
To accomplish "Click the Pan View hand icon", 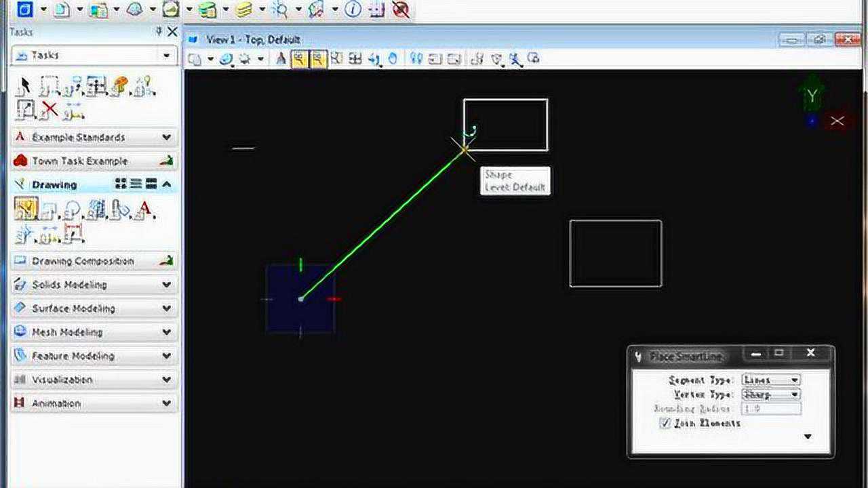I will 393,59.
